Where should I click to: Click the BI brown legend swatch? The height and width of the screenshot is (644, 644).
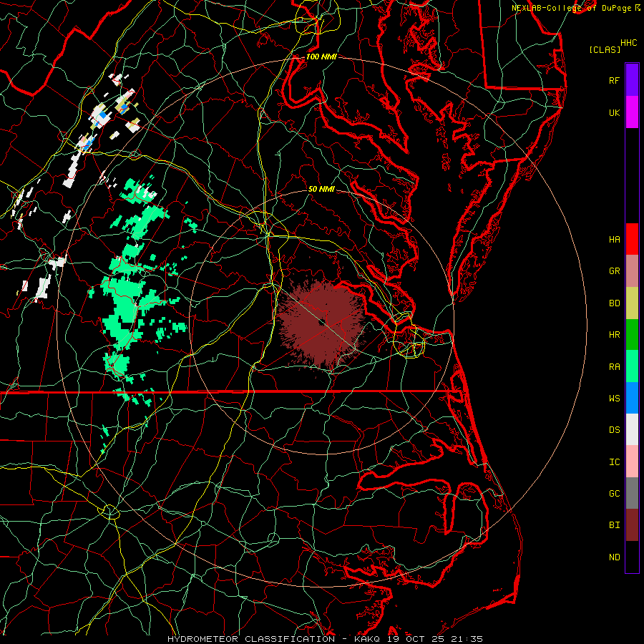[x=632, y=525]
